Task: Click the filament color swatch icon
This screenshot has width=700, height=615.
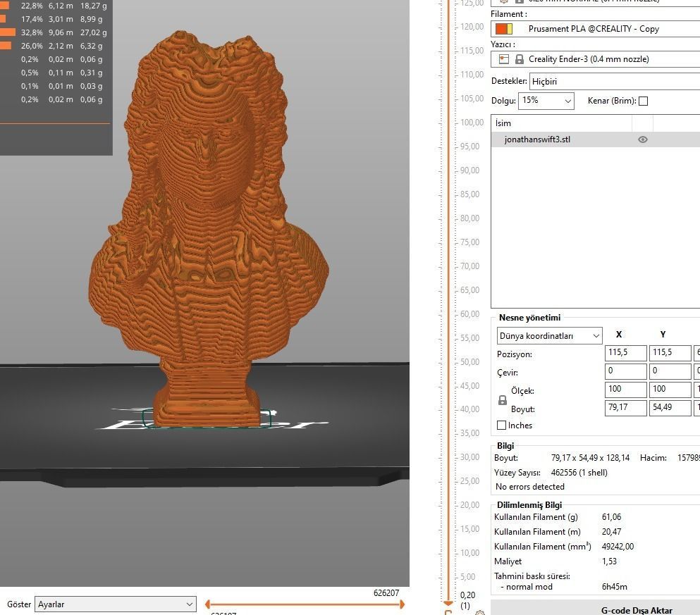Action: [503, 29]
